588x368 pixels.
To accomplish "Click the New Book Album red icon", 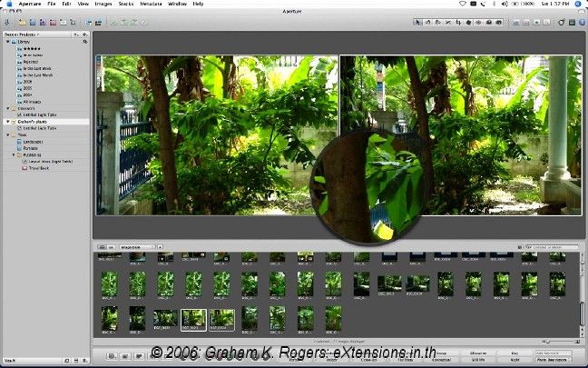I will 53,23.
